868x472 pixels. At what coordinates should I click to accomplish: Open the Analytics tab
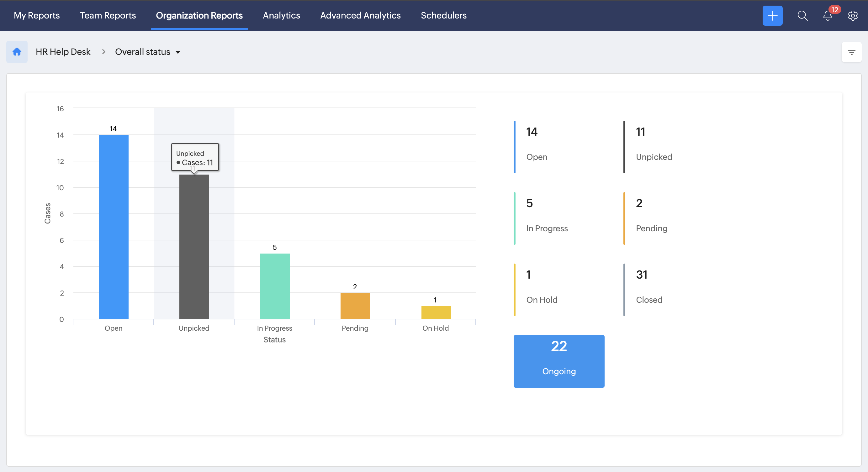point(281,15)
